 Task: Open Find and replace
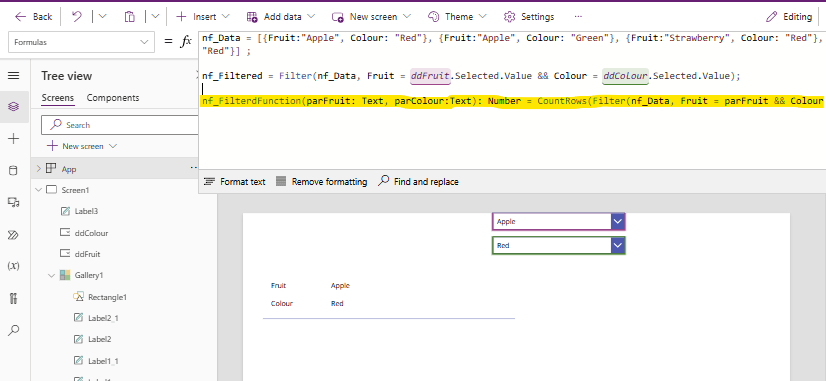[x=418, y=181]
